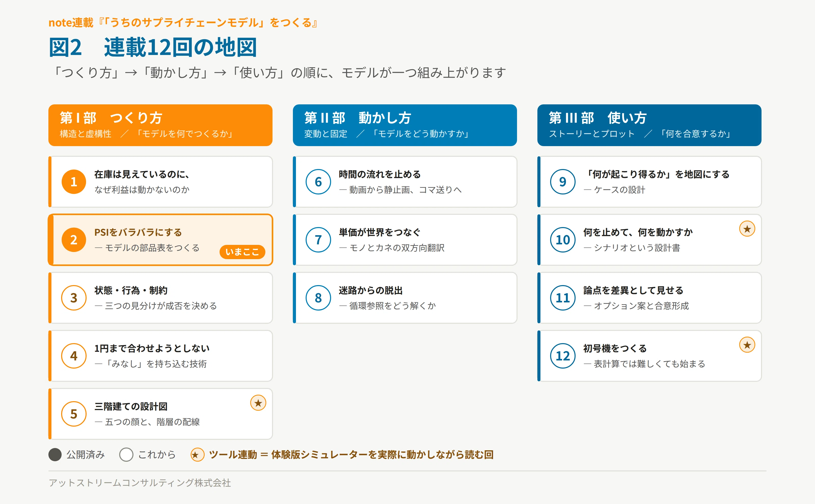Click the star icon in the ツール連動 legend
815x504 pixels.
point(197,454)
